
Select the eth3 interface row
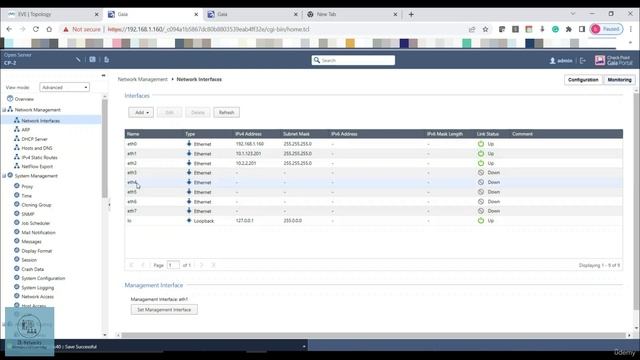pyautogui.click(x=373, y=173)
